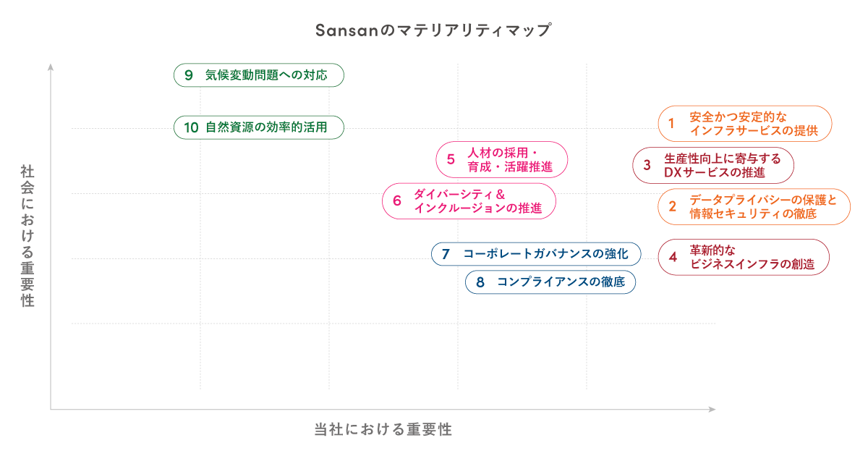Click the 気候変動問題への対応 label
The width and height of the screenshot is (868, 456).
266,75
